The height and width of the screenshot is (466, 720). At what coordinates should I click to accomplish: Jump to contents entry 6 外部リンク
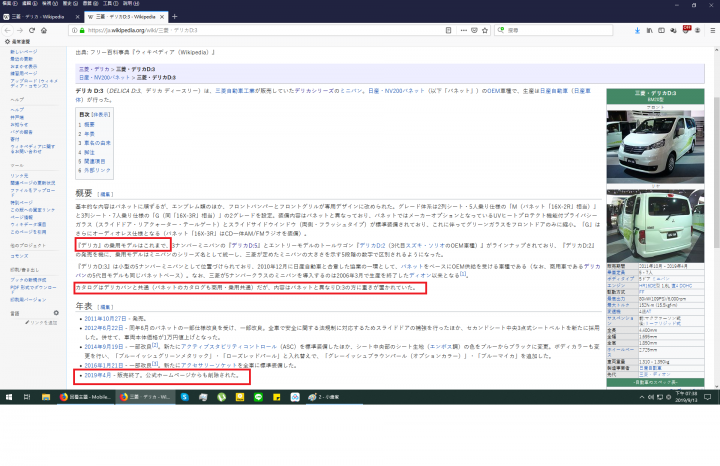pyautogui.click(x=95, y=170)
